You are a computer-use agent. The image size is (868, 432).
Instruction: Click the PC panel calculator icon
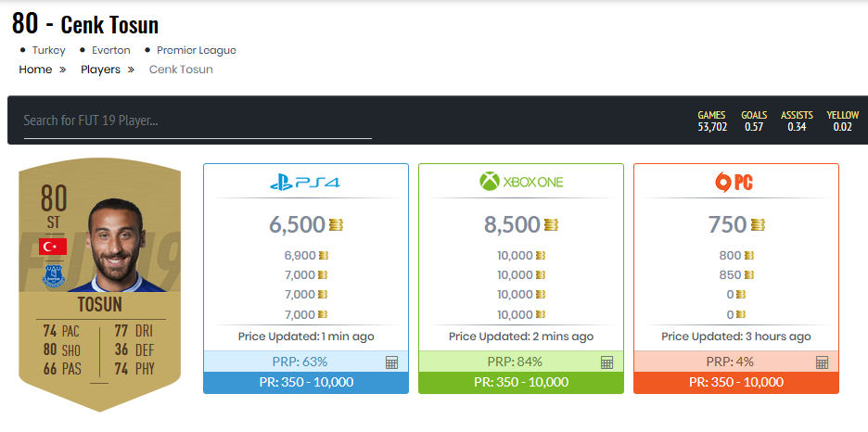click(x=822, y=362)
